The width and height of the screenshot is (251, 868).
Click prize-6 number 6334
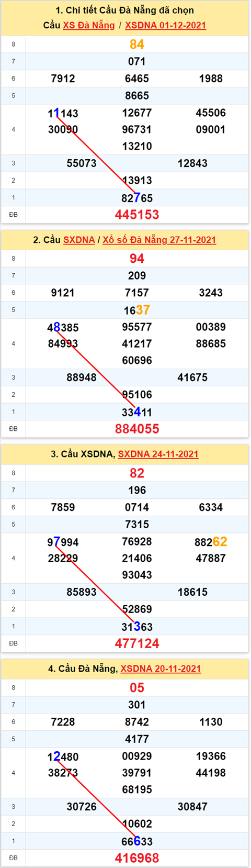tap(211, 507)
